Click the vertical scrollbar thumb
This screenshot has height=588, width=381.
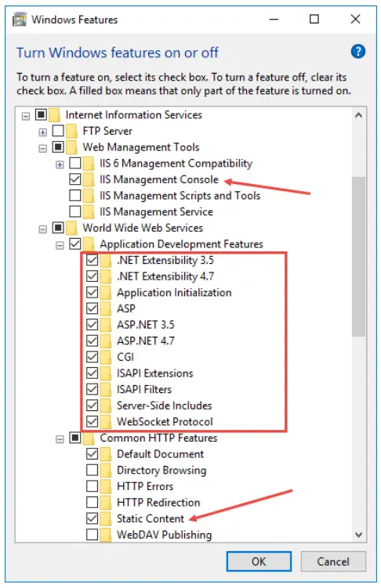[358, 257]
